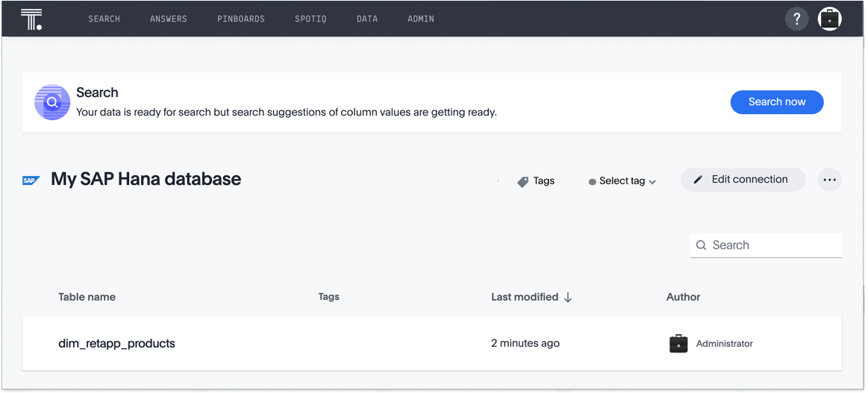Navigate to the Data tab
868x393 pixels.
[367, 19]
